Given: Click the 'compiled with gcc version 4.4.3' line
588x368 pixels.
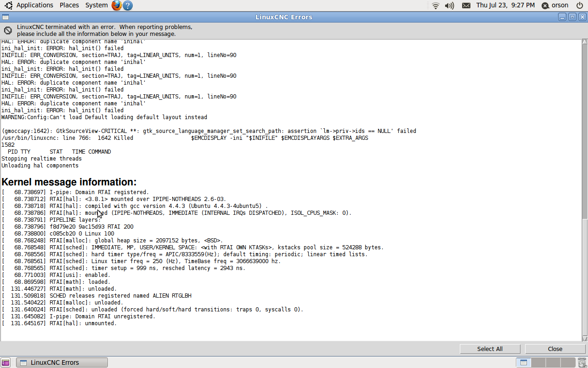Looking at the screenshot, I should (135, 206).
